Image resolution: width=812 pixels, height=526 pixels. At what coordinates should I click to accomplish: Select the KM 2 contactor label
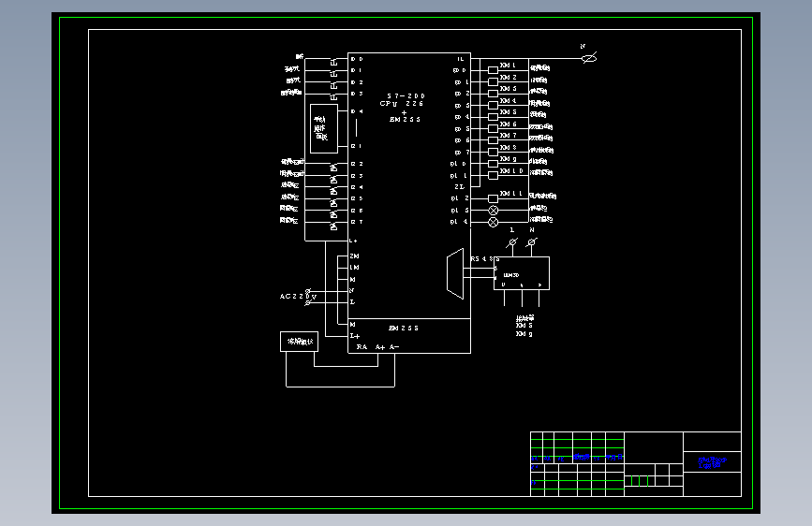[x=508, y=77]
